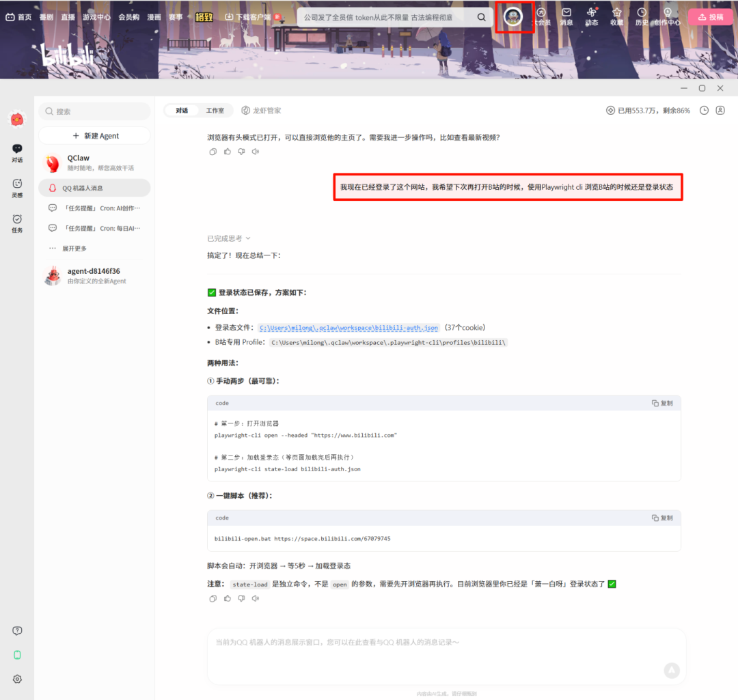
Task: Click the green phone icon in sidebar
Action: (x=17, y=655)
